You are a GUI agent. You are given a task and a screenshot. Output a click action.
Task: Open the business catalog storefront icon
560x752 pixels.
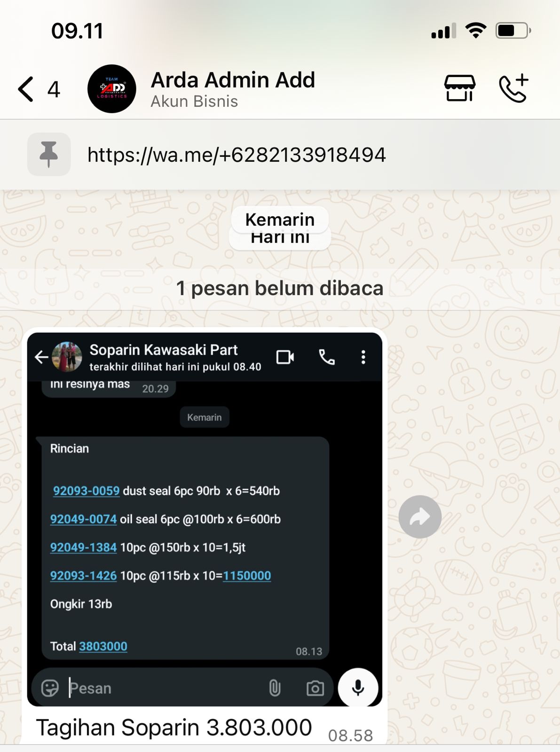tap(459, 88)
